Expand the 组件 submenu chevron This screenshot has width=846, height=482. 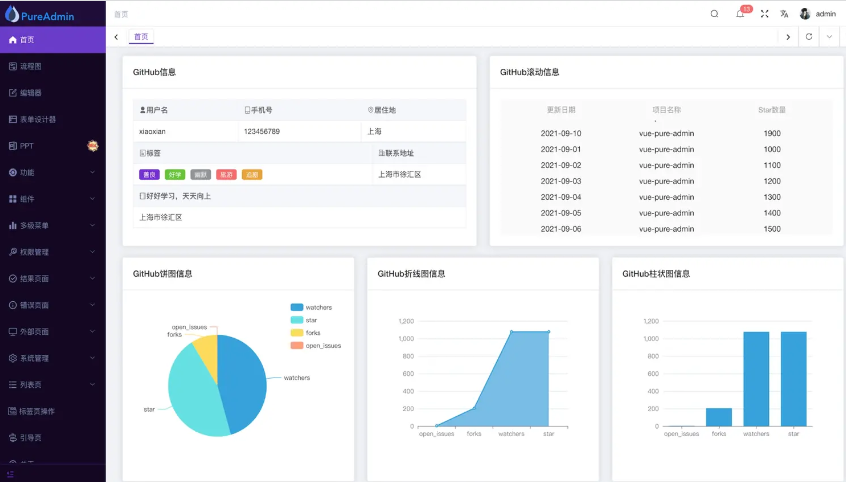(92, 199)
